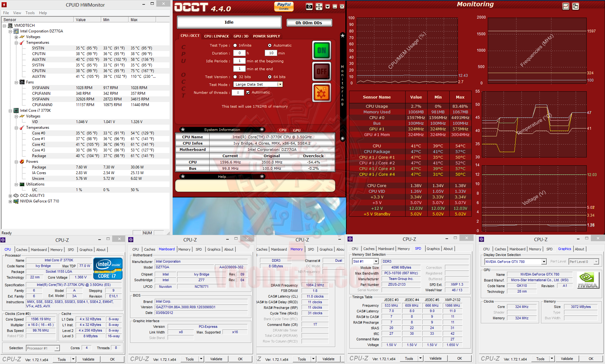Click Validate in the first CPU-Z window

pyautogui.click(x=88, y=359)
